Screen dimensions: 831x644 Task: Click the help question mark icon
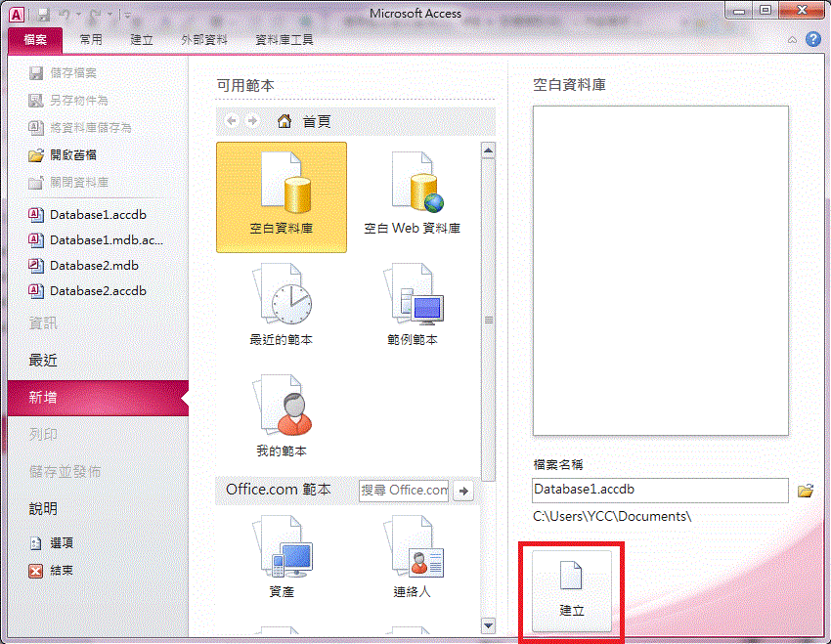tap(812, 40)
